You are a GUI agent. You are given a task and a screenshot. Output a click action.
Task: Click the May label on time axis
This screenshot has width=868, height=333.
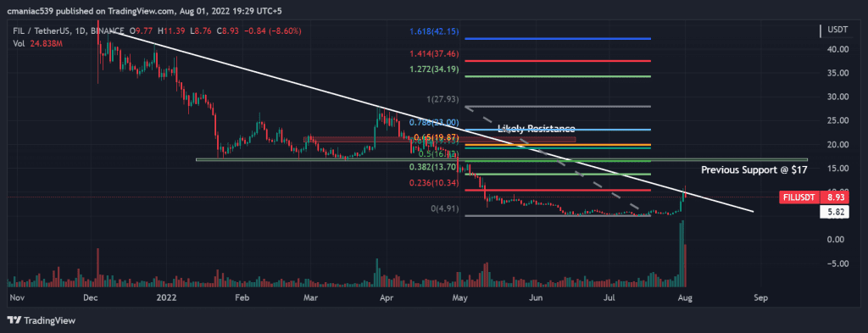click(460, 297)
